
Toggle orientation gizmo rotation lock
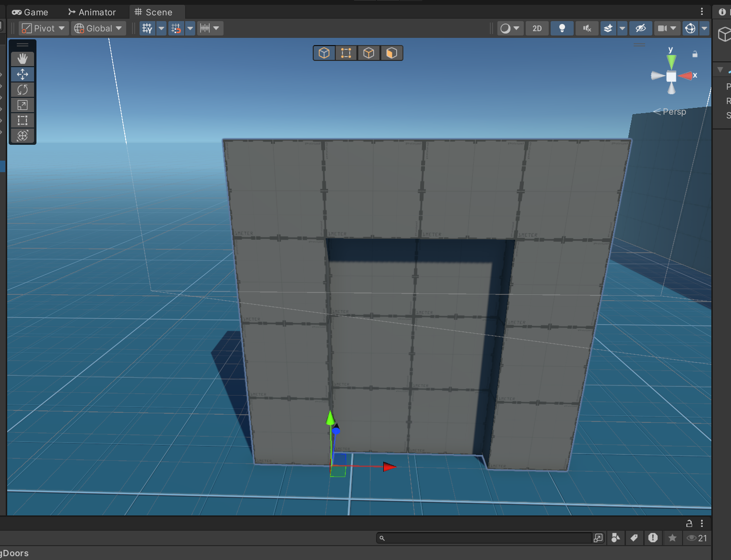point(695,54)
